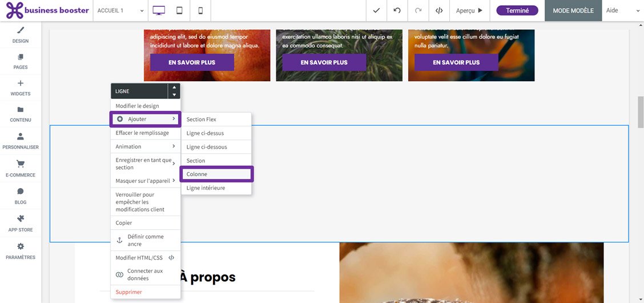Expand the Accueil 1 page dropdown

pyautogui.click(x=120, y=10)
